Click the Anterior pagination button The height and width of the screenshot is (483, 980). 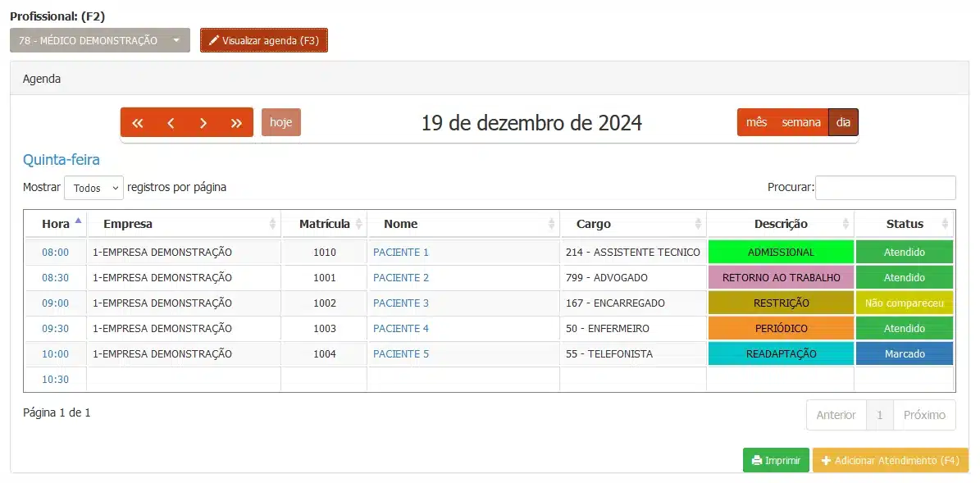[x=836, y=415]
